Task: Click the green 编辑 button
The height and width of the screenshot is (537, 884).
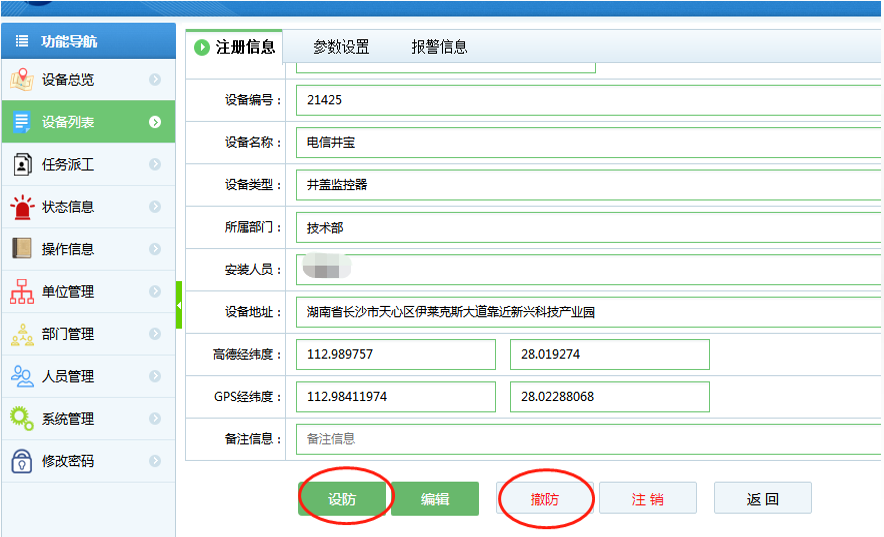Action: click(x=435, y=499)
